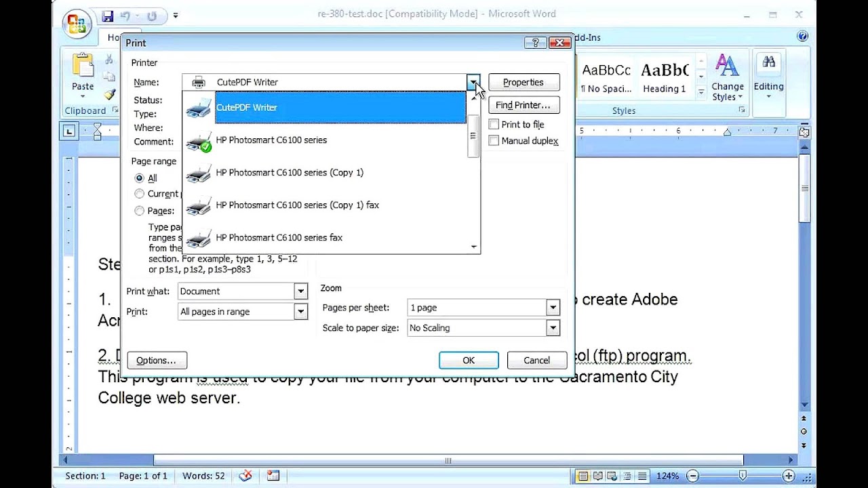Click the macro recording status bar icon

click(273, 476)
